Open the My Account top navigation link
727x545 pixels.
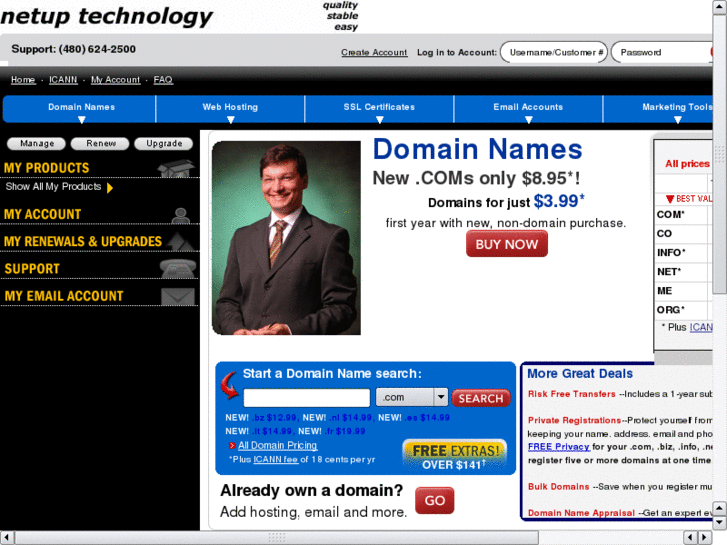[115, 80]
